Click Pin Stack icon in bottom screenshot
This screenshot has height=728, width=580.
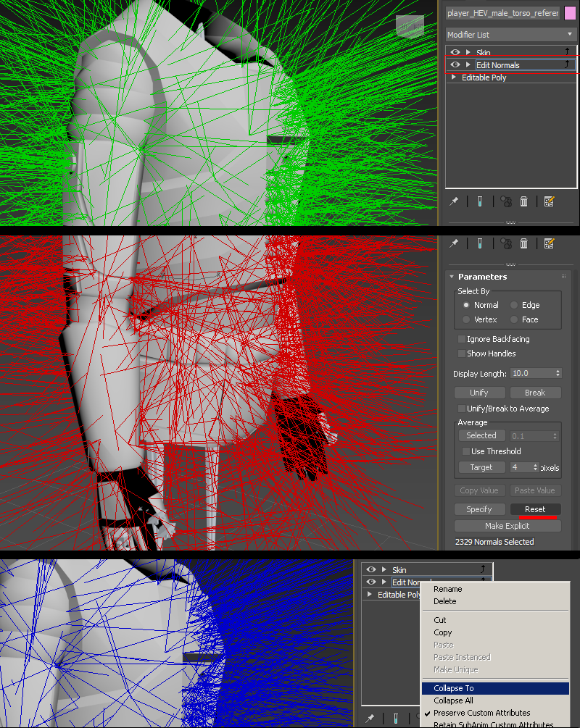pos(370,718)
